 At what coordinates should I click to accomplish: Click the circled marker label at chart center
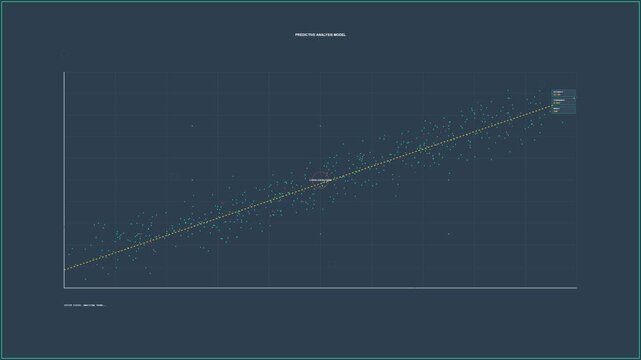tap(320, 180)
